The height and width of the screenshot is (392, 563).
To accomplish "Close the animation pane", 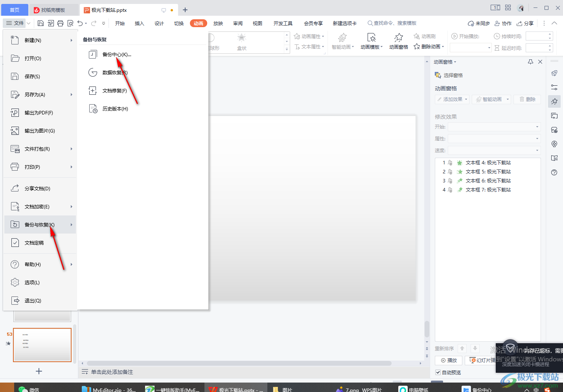I will pyautogui.click(x=540, y=62).
